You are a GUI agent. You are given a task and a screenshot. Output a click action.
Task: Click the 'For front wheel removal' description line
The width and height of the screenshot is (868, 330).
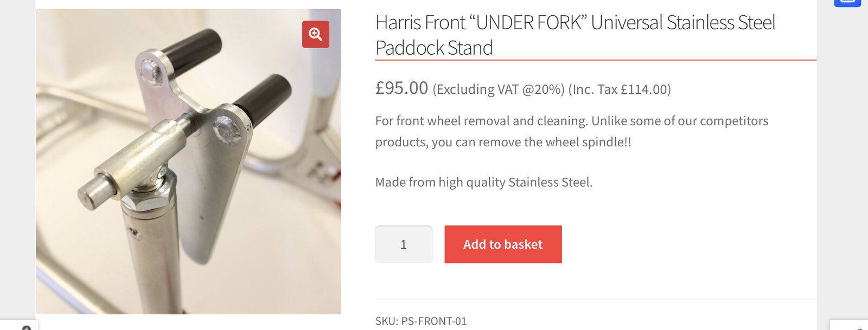pos(571,121)
